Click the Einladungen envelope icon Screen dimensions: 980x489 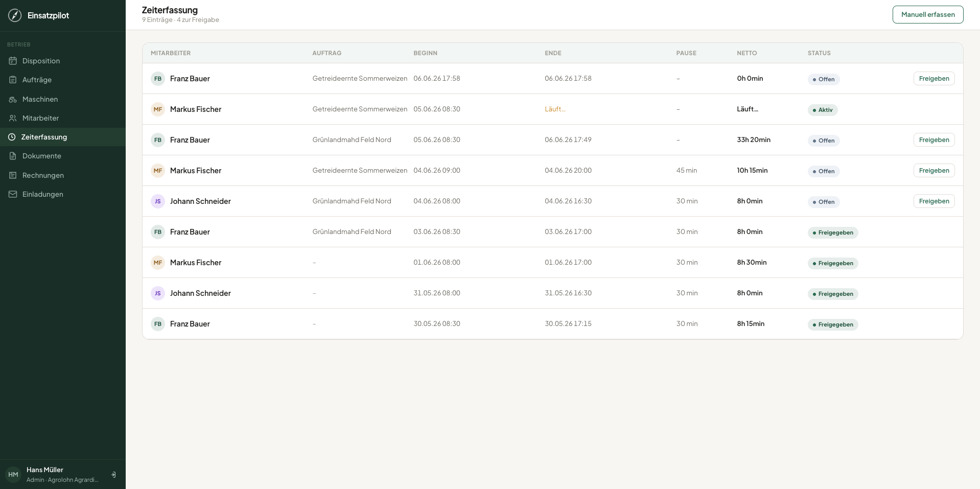[13, 194]
